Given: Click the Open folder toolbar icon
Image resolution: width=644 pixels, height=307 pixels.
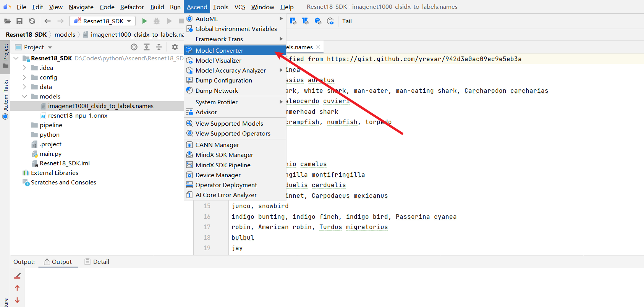Looking at the screenshot, I should [7, 21].
